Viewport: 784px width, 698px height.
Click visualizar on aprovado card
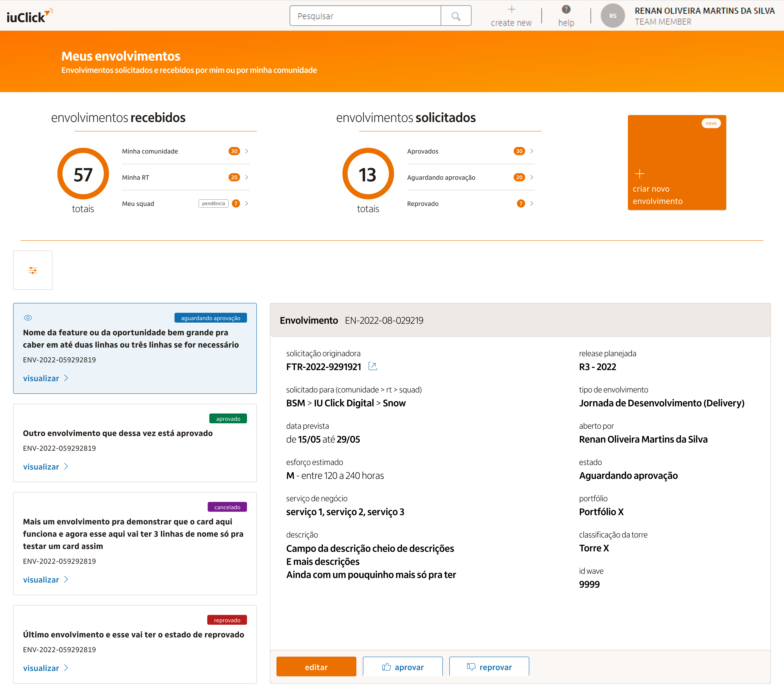coord(41,467)
